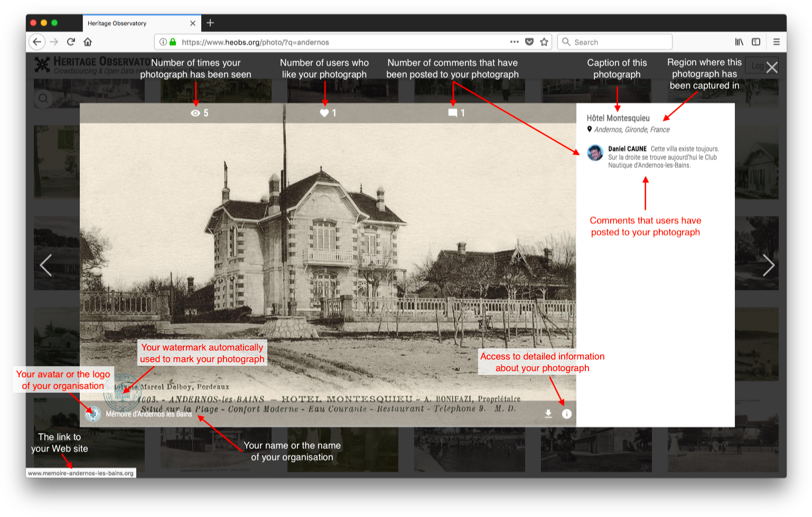
Task: Open a new browser tab
Action: tap(210, 23)
